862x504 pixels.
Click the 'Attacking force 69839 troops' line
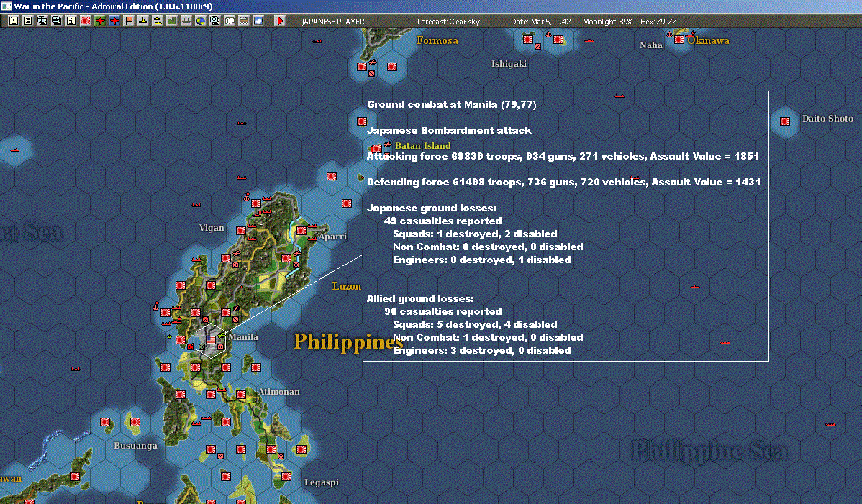[x=563, y=156]
